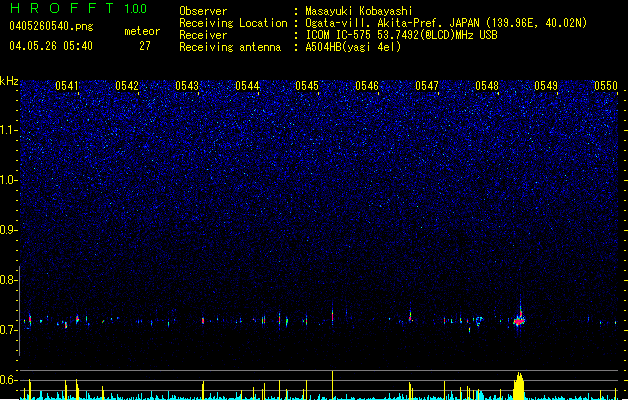Viewport: 629px width, 400px height.
Task: Select antenna text A504HB(yagi 4el)
Action: (353, 47)
